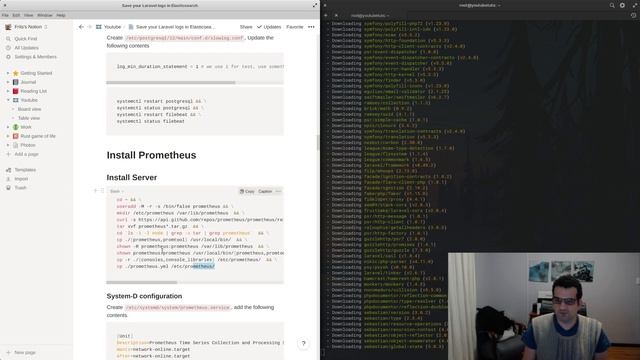
Task: Open the Work page
Action: click(26, 127)
